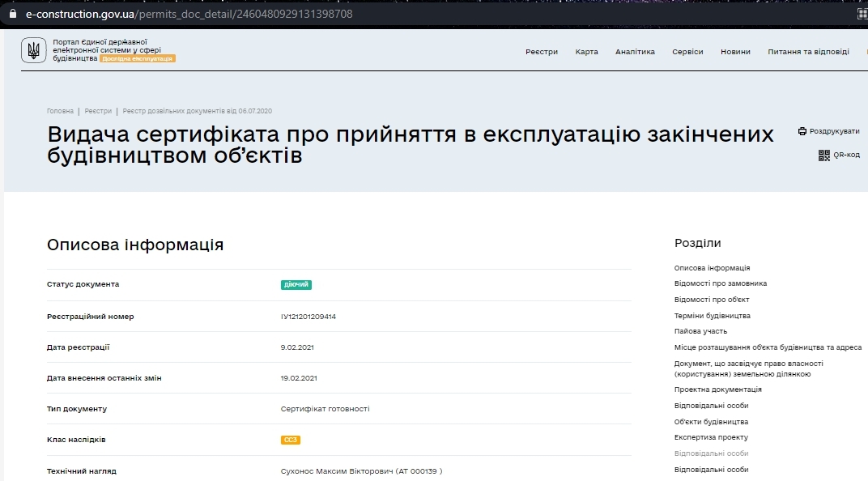Click the Розділи sidebar heading
This screenshot has width=868, height=481.
[x=697, y=243]
